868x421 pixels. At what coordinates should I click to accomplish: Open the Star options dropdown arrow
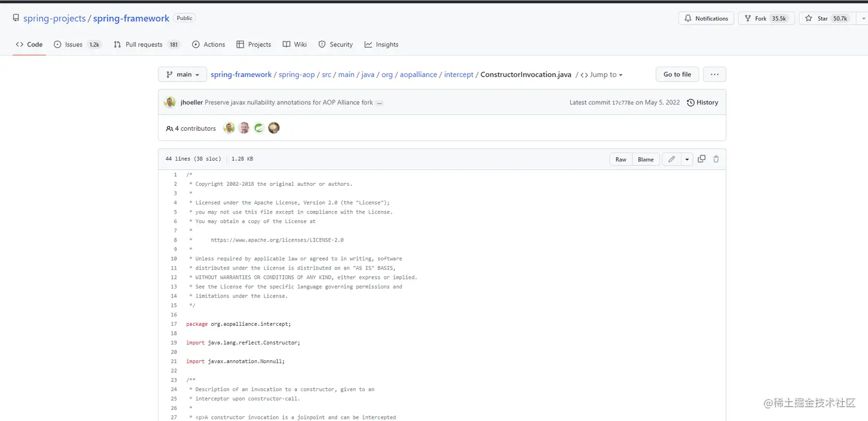[x=863, y=18]
